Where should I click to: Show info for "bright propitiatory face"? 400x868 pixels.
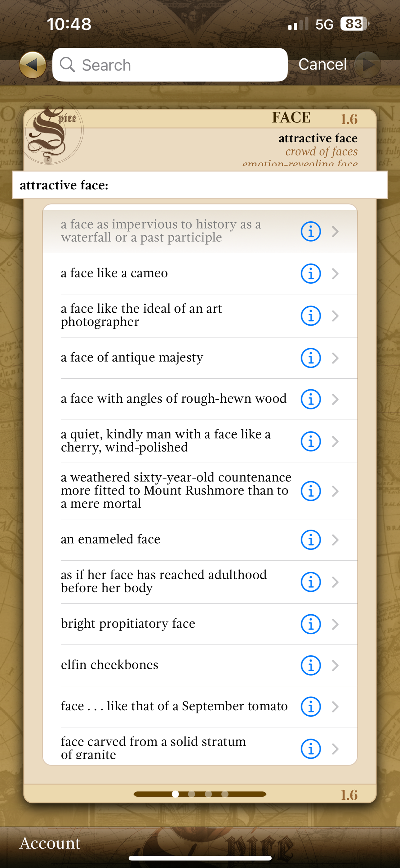(x=310, y=624)
